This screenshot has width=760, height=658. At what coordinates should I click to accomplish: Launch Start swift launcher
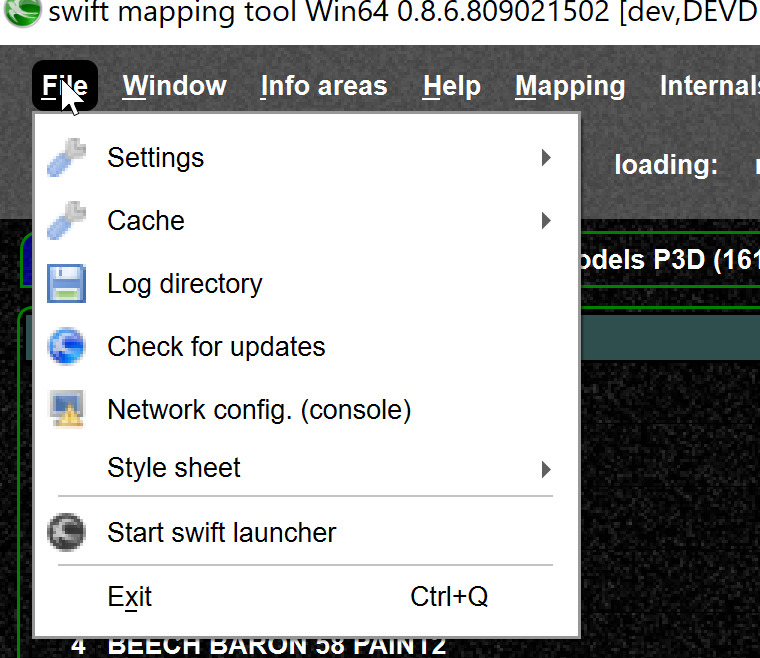[x=306, y=532]
